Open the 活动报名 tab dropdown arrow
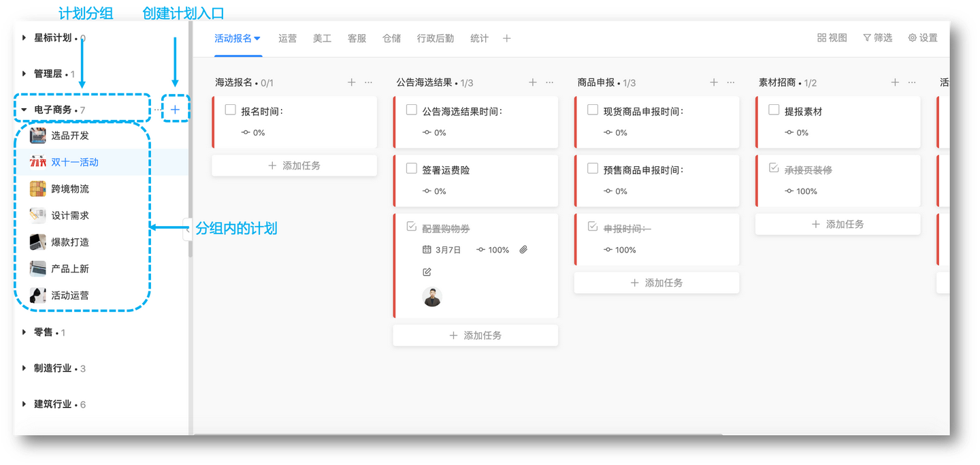 point(257,39)
